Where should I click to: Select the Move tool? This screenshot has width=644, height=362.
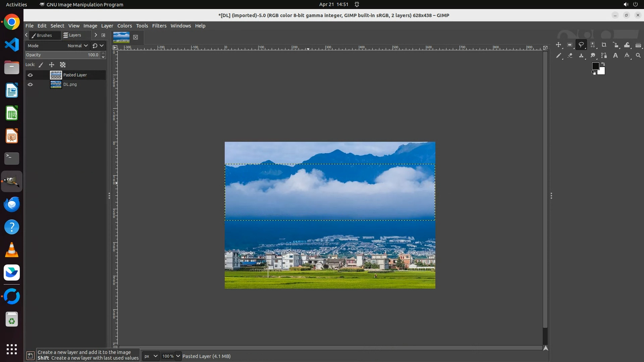(x=558, y=45)
